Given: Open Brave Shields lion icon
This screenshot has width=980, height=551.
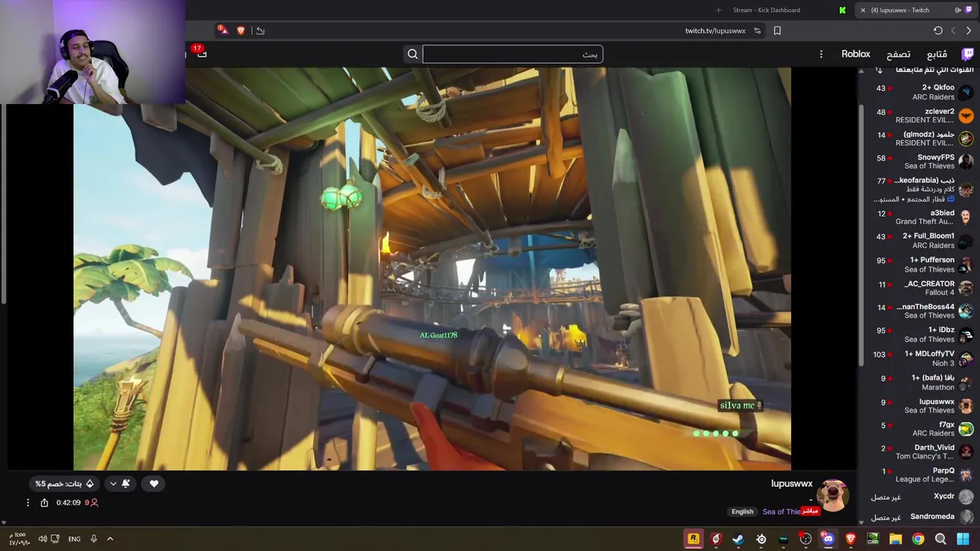Looking at the screenshot, I should point(241,31).
